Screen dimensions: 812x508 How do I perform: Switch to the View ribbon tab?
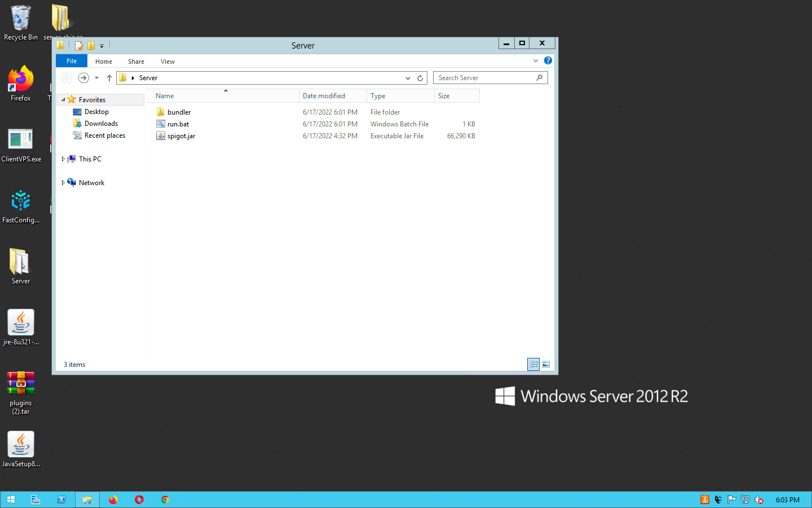click(167, 62)
